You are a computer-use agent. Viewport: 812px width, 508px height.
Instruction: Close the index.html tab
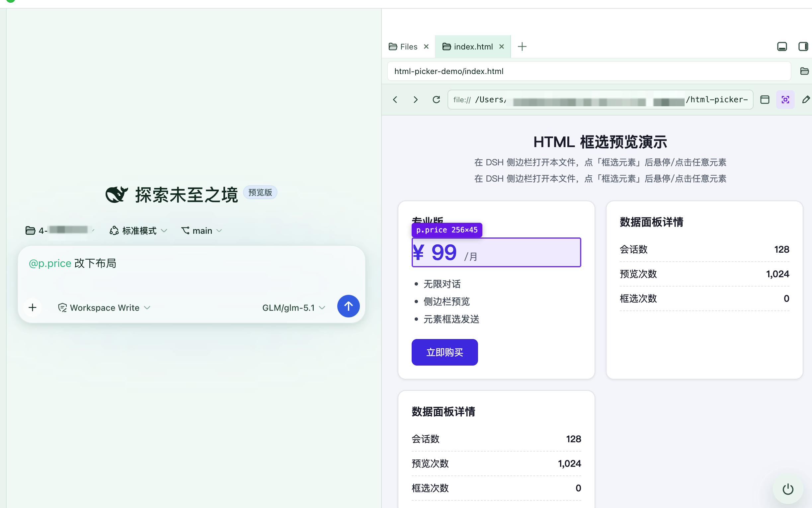pos(501,47)
